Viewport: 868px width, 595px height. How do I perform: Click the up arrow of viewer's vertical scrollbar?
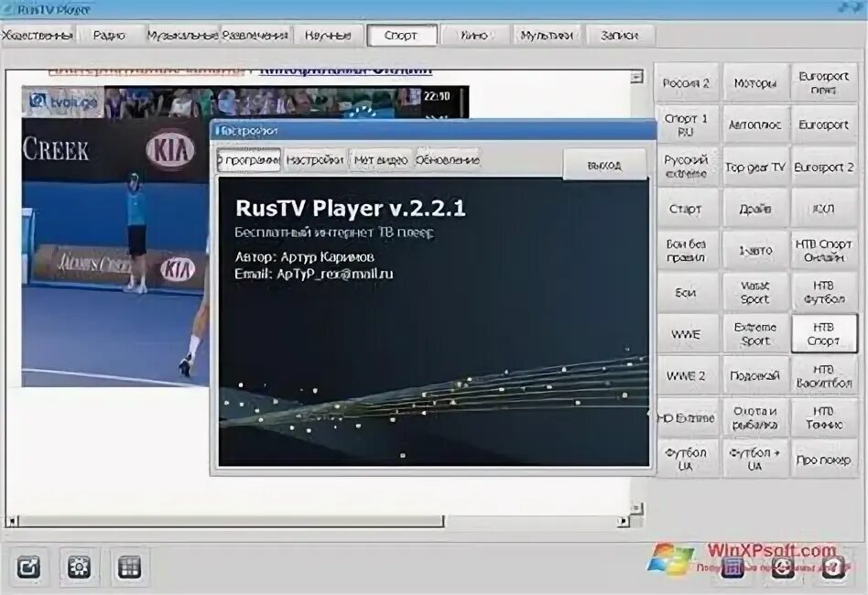637,76
